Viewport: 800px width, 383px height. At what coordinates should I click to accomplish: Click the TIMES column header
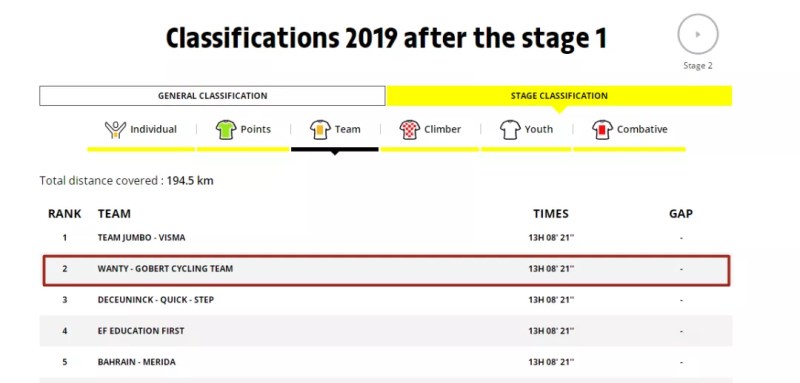(x=551, y=214)
